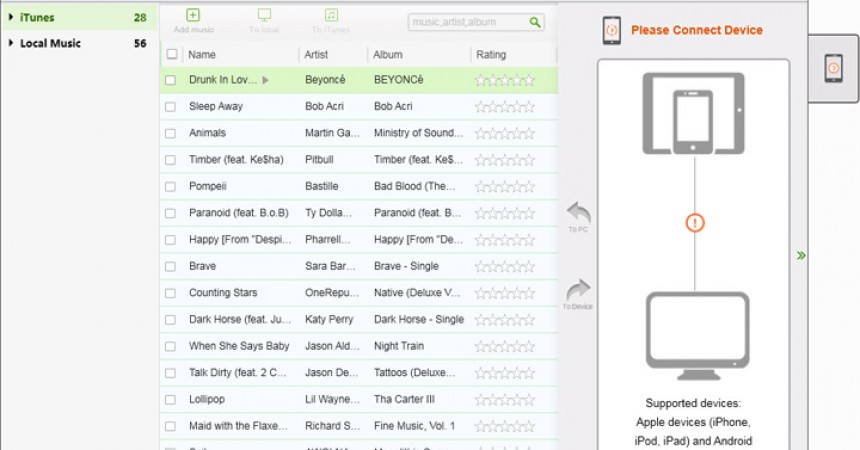Screen dimensions: 860x450
Task: Click the Brave - Single album cell
Action: 406,266
